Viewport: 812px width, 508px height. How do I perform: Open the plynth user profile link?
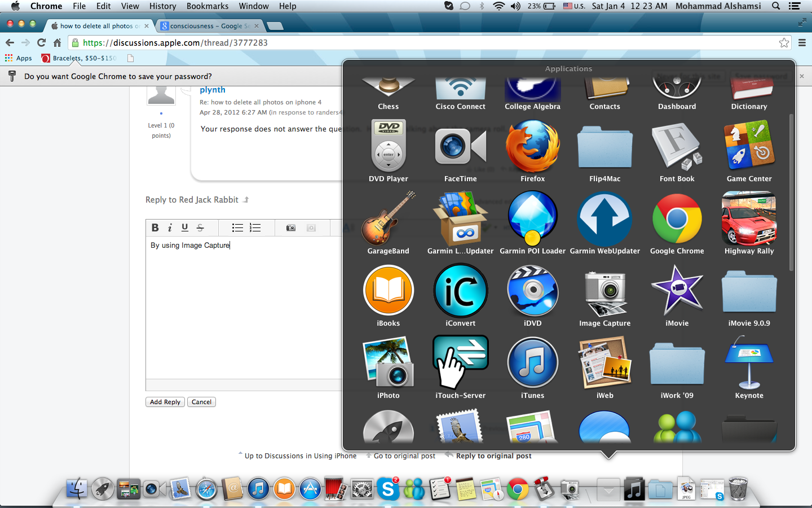point(213,90)
